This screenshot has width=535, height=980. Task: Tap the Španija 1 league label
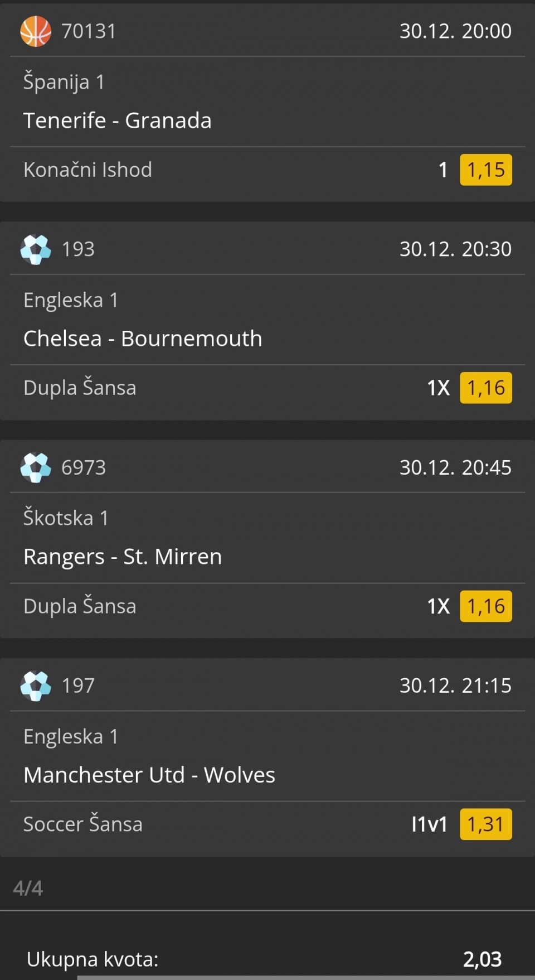64,82
